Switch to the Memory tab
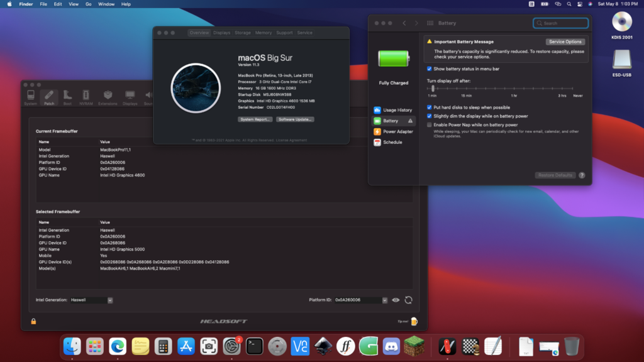Image resolution: width=644 pixels, height=362 pixels. [x=264, y=33]
